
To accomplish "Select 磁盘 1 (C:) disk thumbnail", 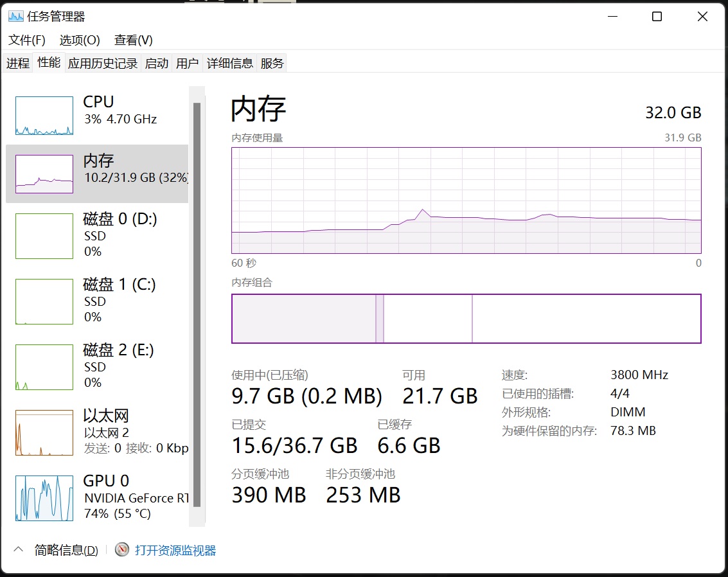I will click(x=44, y=301).
